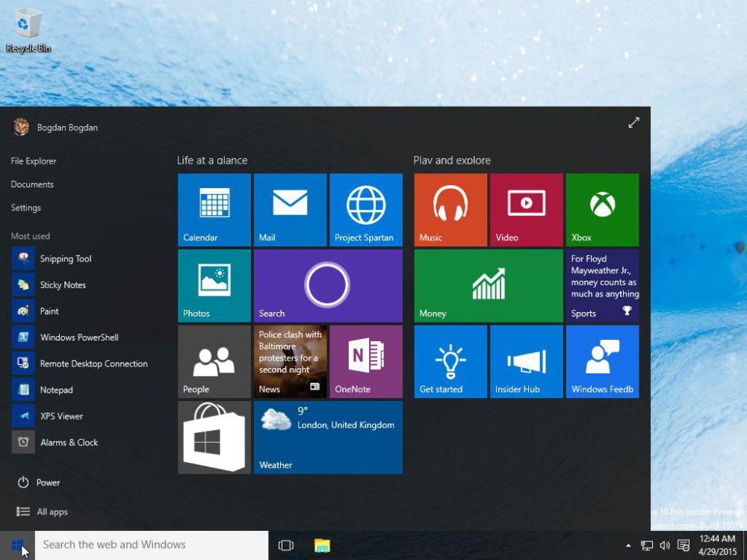This screenshot has width=747, height=560.
Task: Open the Music app tile
Action: 450,209
